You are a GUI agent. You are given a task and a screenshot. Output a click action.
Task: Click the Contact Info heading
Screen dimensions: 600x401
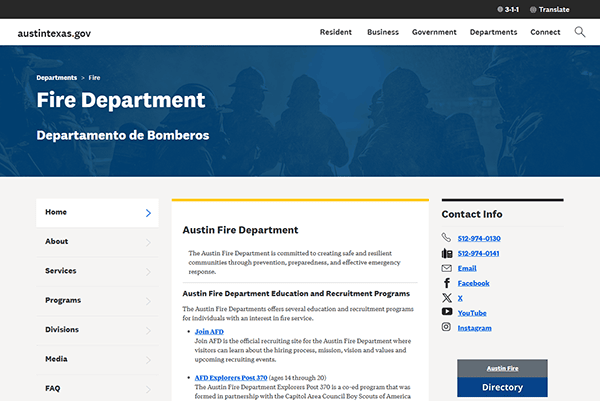click(x=472, y=214)
